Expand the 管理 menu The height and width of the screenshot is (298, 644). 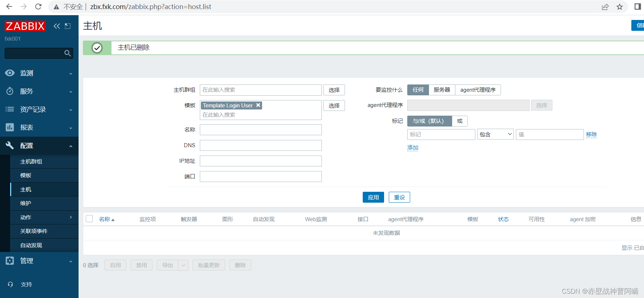pos(71,261)
